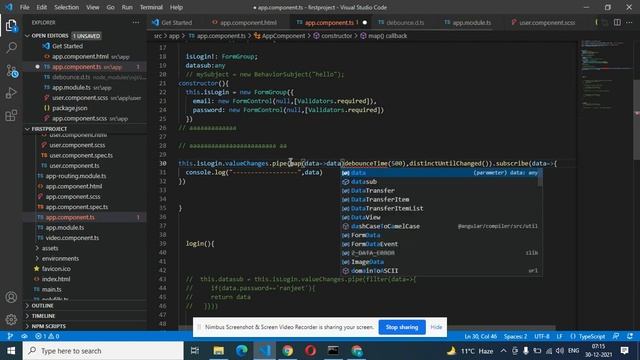Open package.json in Open Editors

(x=69, y=108)
